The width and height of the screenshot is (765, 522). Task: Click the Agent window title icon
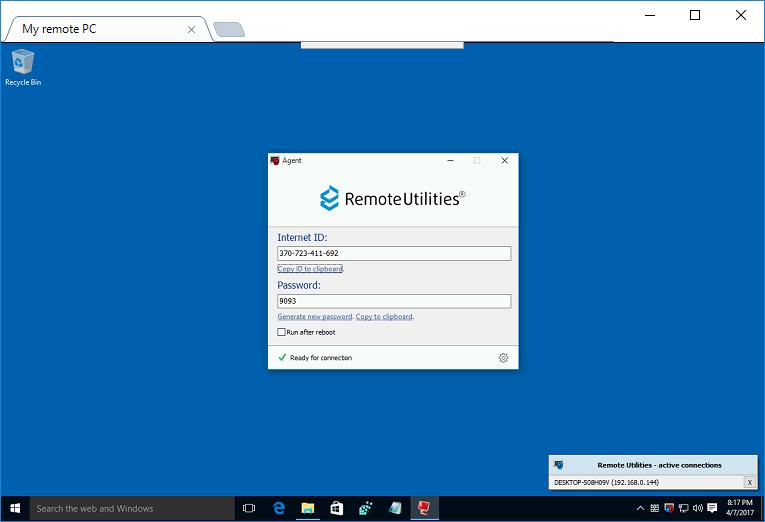[275, 161]
